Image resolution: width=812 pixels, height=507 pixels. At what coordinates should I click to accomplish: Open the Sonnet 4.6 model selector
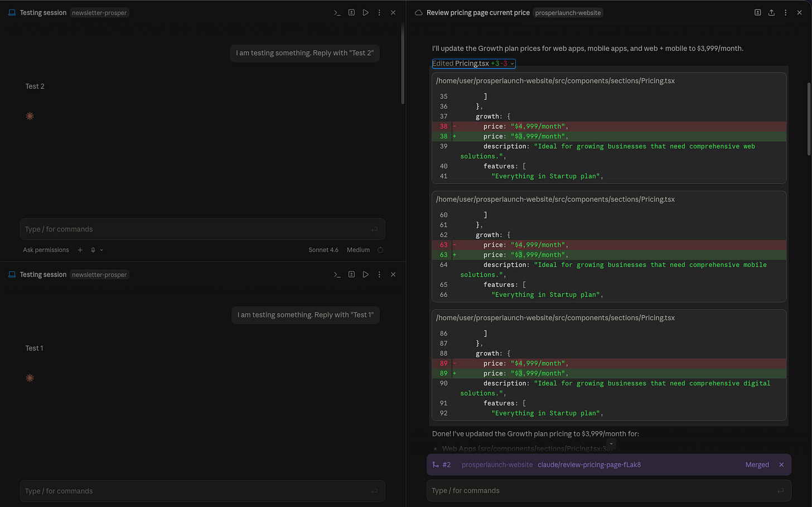[x=323, y=250]
